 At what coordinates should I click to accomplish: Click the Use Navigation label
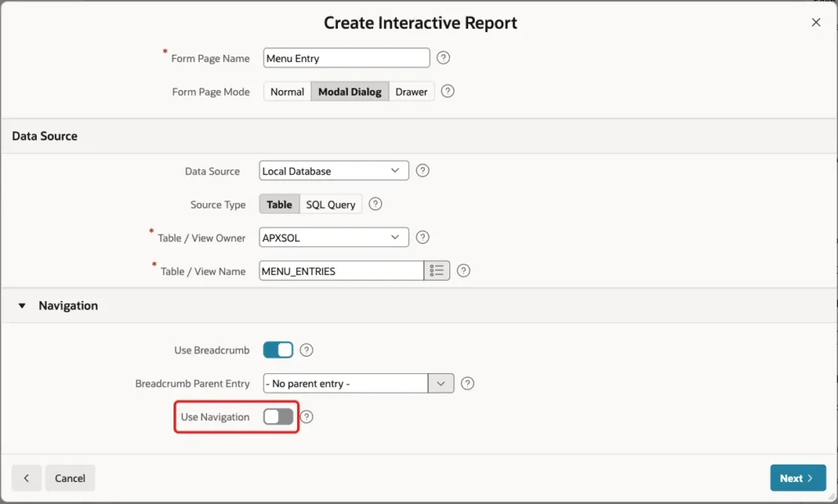[x=215, y=417]
